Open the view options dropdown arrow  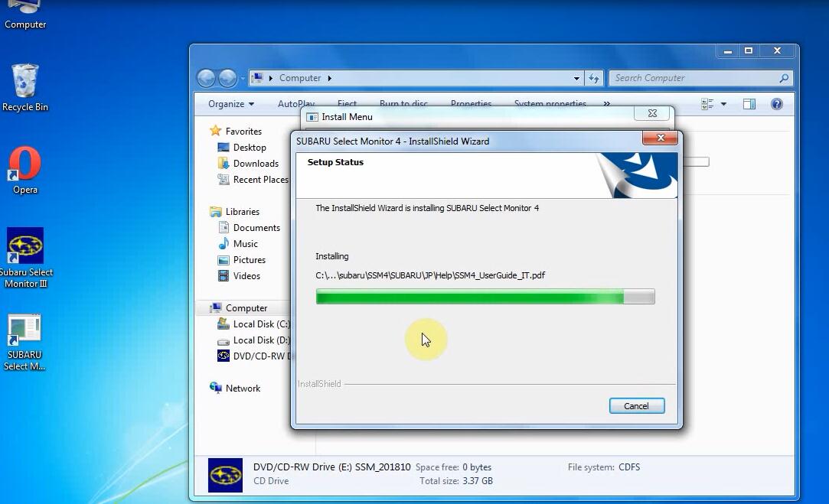pyautogui.click(x=723, y=104)
